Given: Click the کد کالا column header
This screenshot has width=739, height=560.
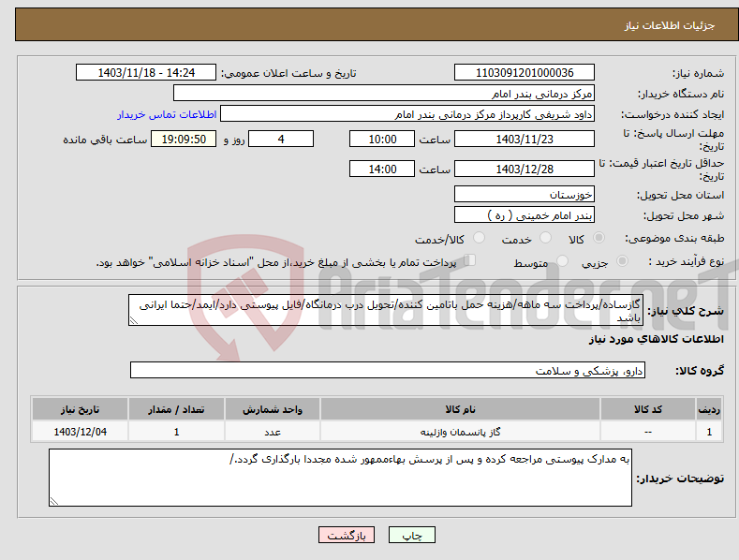Looking at the screenshot, I should pyautogui.click(x=647, y=409).
